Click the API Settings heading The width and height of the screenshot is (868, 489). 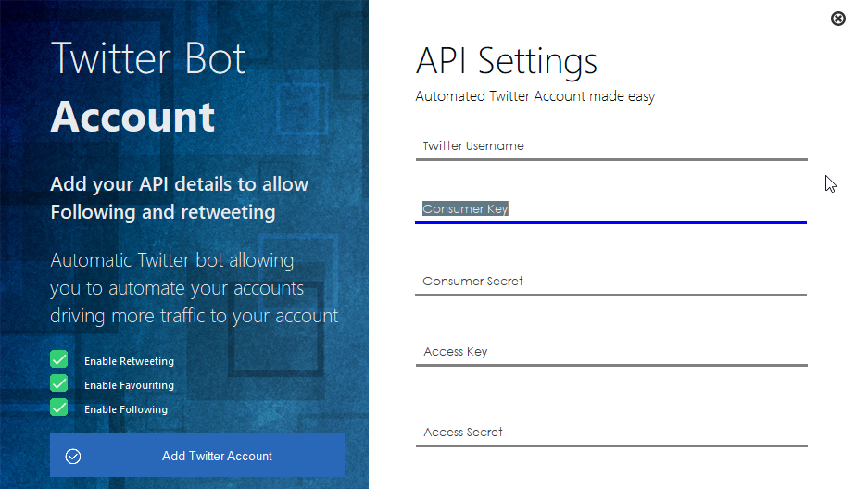(507, 61)
